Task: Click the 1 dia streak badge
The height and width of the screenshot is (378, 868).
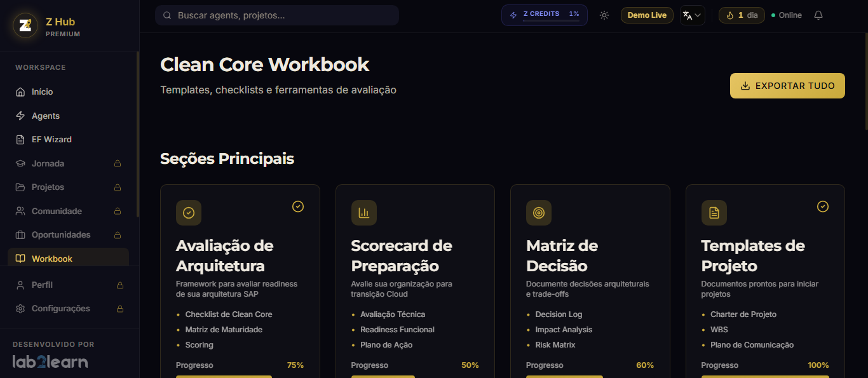Action: tap(742, 15)
